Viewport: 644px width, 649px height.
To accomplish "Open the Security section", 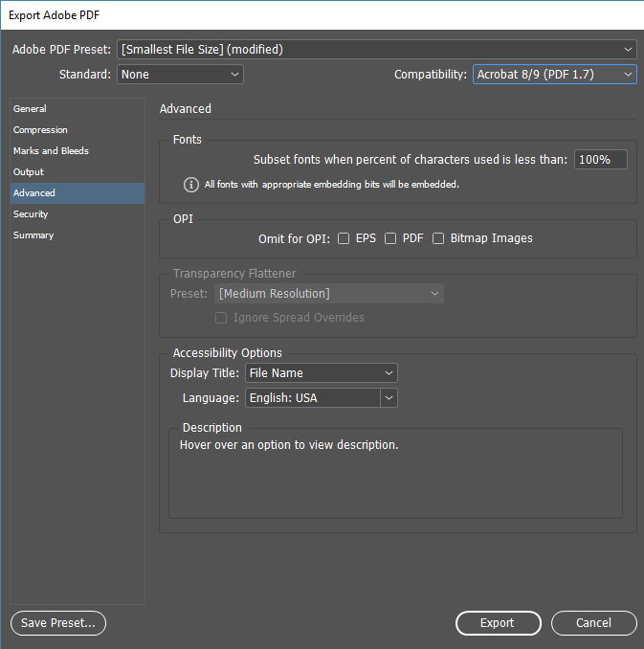I will tap(78, 214).
